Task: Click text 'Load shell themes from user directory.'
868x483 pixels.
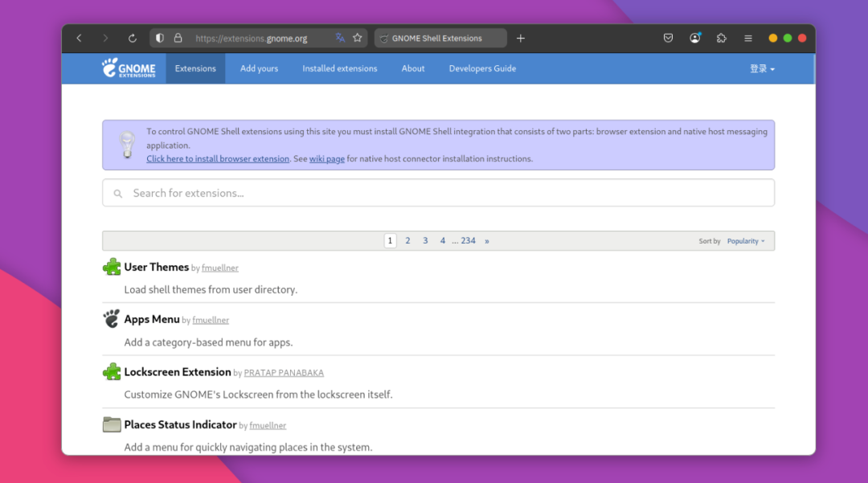Action: (211, 289)
